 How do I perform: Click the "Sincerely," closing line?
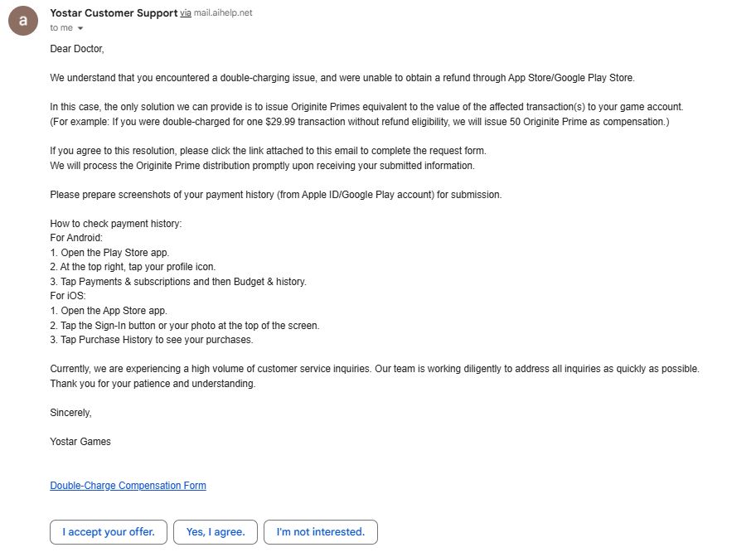[x=70, y=412]
